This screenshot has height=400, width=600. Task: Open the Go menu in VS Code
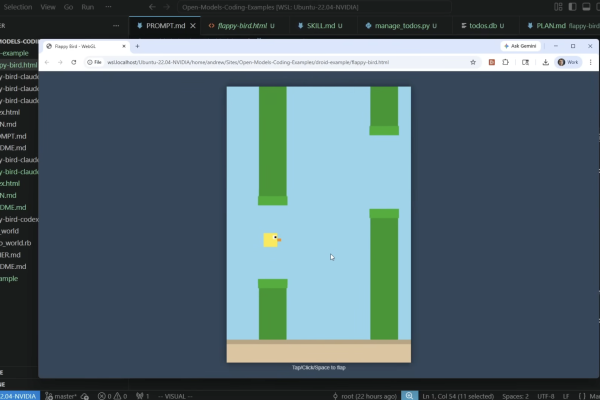[68, 7]
